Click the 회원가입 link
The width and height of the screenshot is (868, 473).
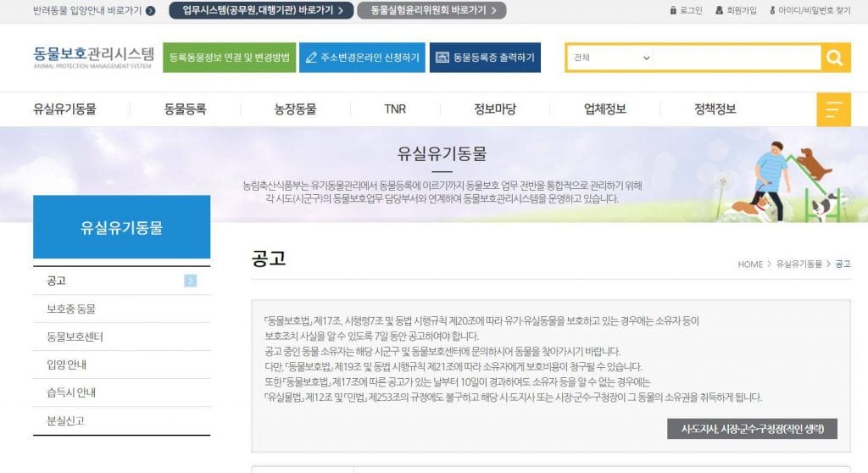coord(742,10)
